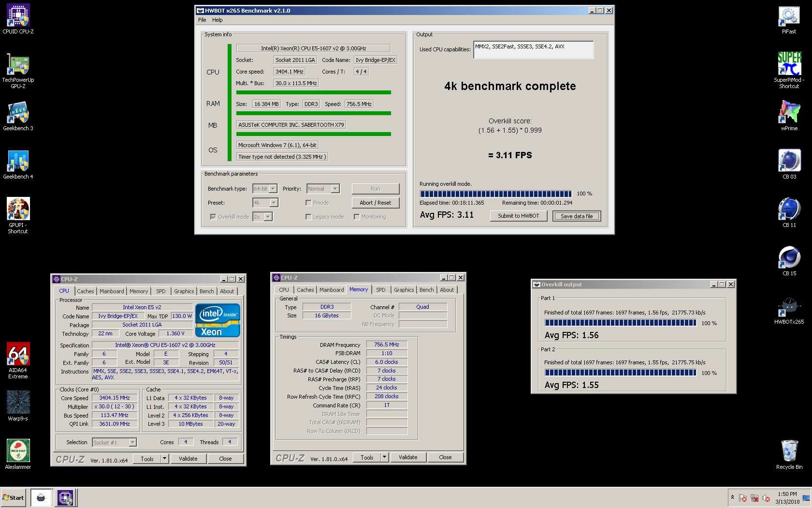Screen dimensions: 812x508
Task: Open the Start menu
Action: (14, 497)
